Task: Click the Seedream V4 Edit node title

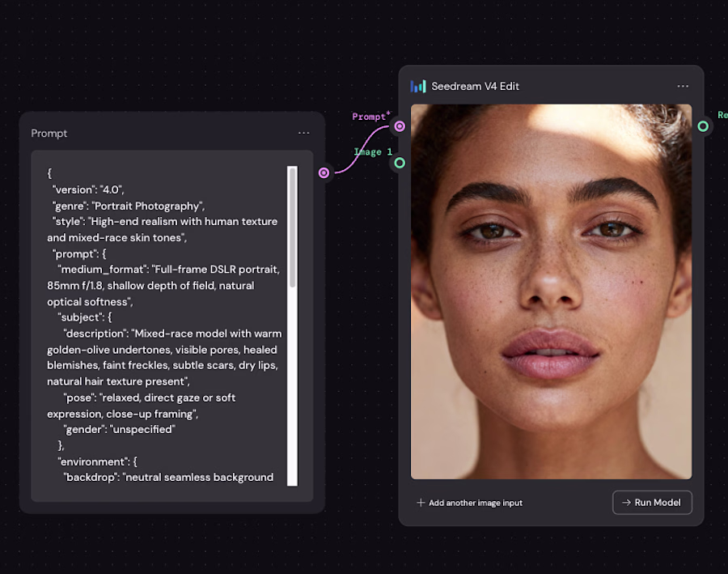Action: tap(475, 86)
